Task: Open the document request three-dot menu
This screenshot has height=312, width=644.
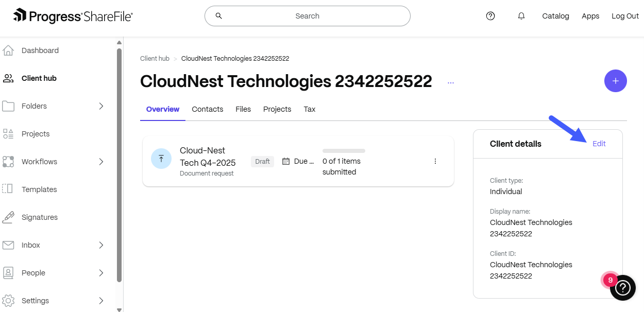Action: [x=435, y=161]
